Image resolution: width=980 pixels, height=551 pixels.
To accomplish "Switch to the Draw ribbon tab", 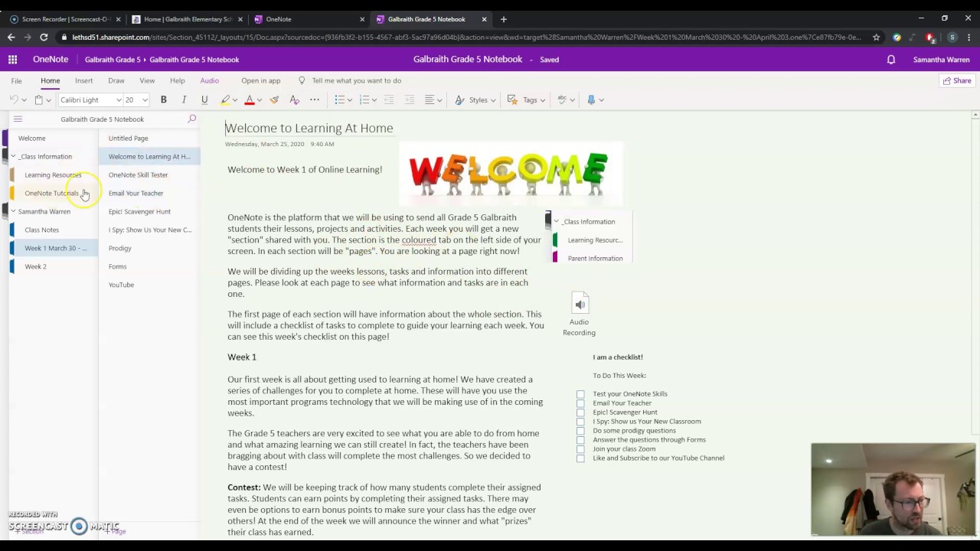I will tap(116, 80).
